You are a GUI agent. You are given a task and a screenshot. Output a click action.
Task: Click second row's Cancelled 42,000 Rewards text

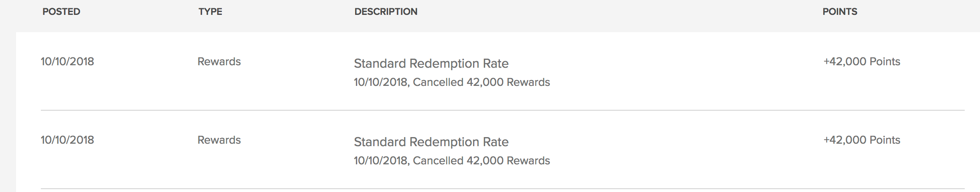[x=481, y=161]
